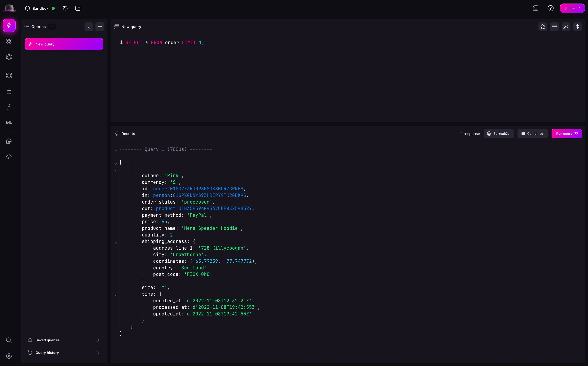This screenshot has width=588, height=366.
Task: Collapse the shipping_address object
Action: [116, 243]
